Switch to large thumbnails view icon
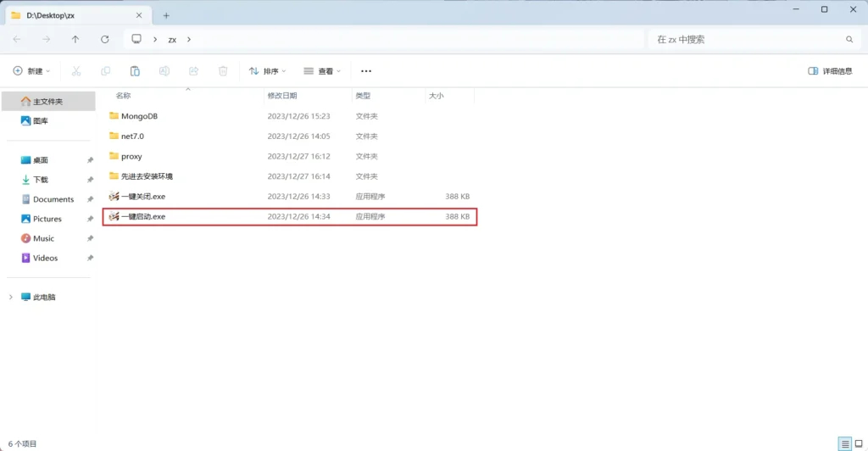The width and height of the screenshot is (868, 451). 859,443
